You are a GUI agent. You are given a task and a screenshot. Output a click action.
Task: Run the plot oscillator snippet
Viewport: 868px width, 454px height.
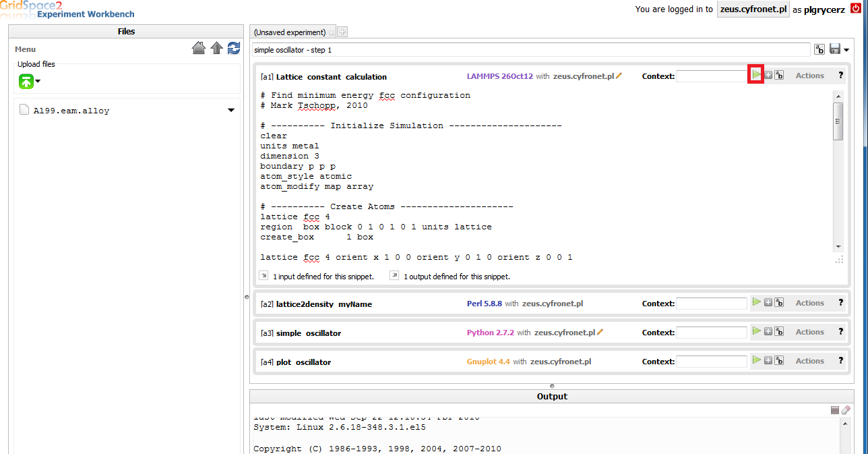pyautogui.click(x=756, y=361)
